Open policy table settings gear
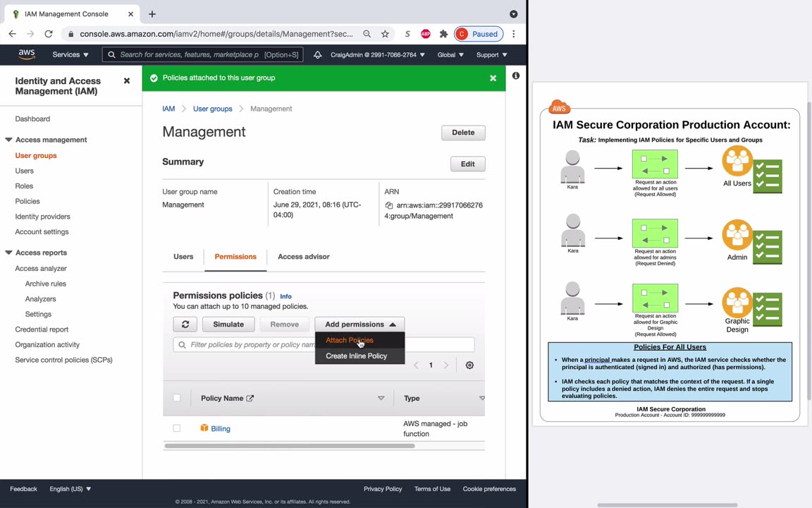Screen dimensions: 812x508 [x=469, y=365]
